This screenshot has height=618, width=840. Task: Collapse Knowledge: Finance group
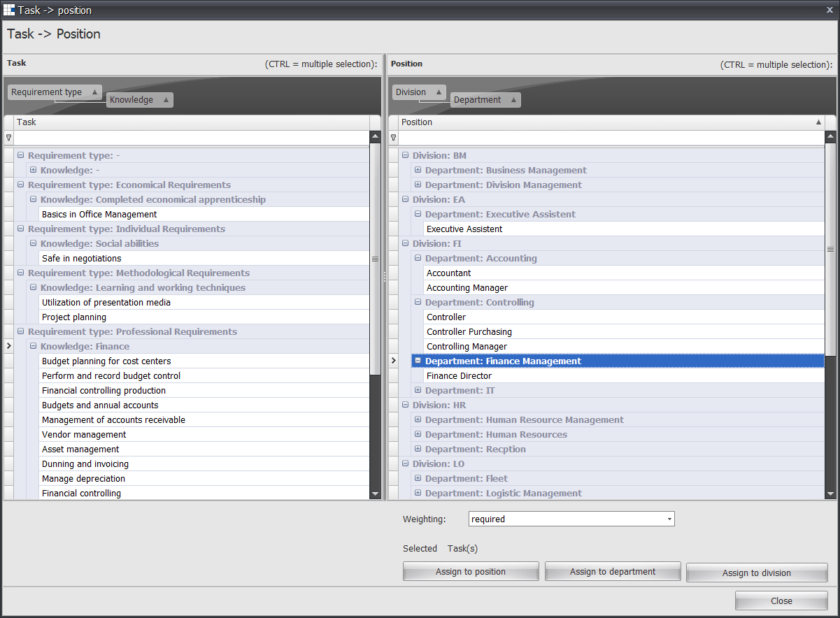coord(34,347)
